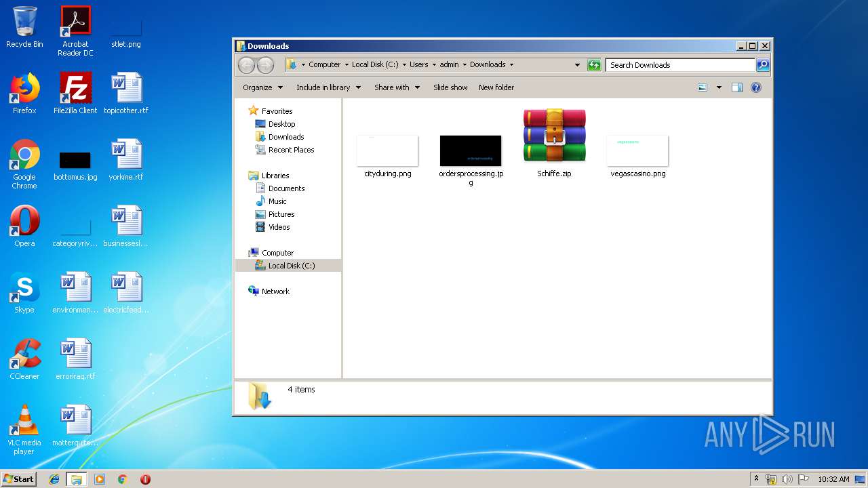The height and width of the screenshot is (488, 868).
Task: Select Local Disk (C:) in navigation pane
Action: click(x=288, y=266)
